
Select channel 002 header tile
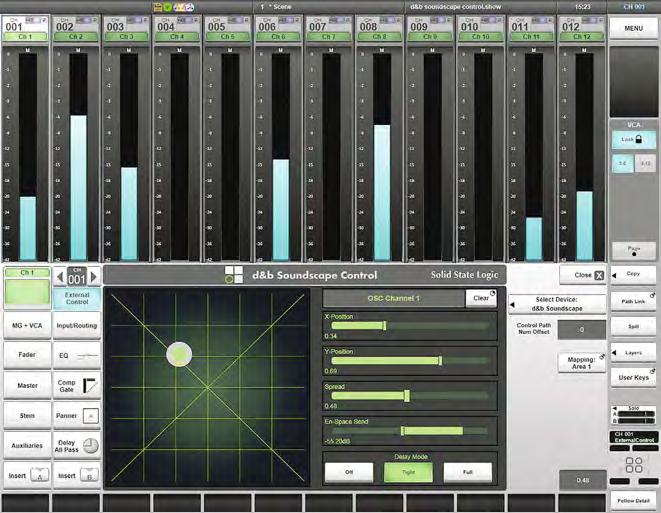pos(75,29)
